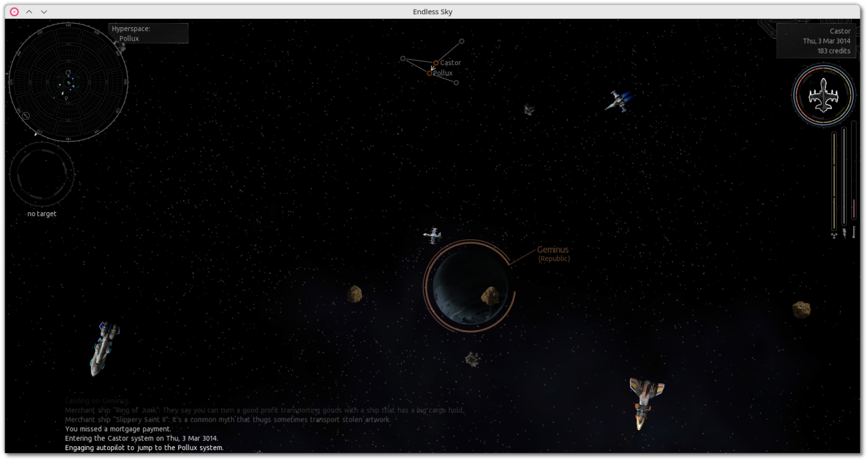The image size is (868, 461).
Task: Click the circled marker on radar's lower-left rim
Action: pos(26,116)
